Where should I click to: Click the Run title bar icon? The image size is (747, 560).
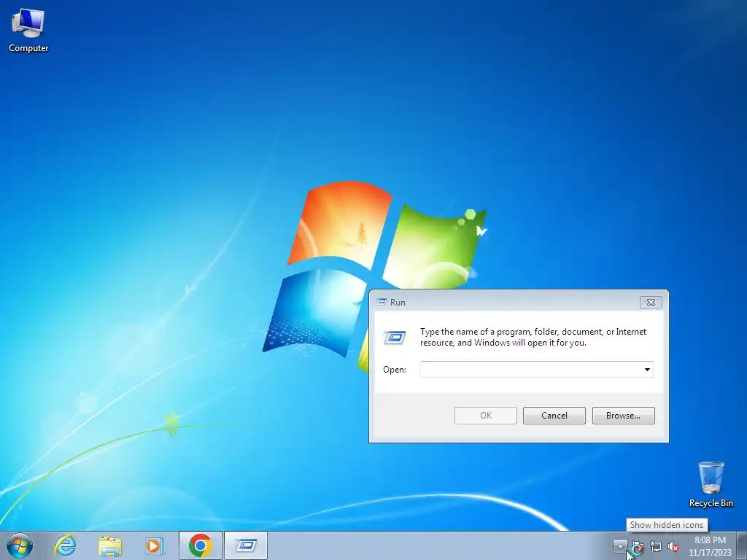[382, 302]
